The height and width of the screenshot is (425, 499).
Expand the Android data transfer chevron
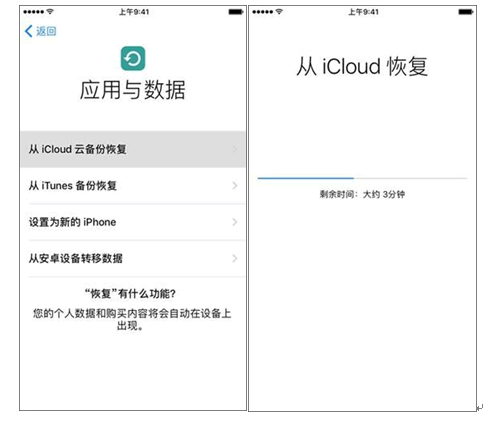235,258
